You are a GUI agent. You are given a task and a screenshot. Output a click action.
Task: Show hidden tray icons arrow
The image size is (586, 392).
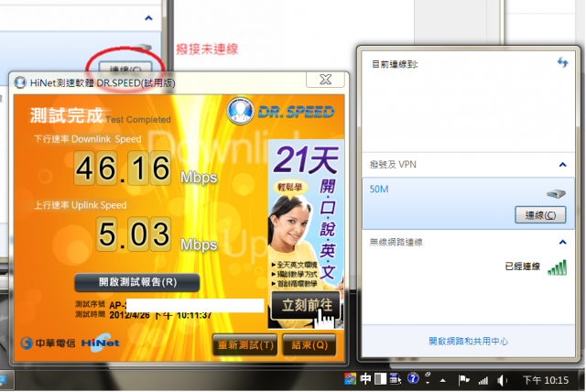click(443, 381)
